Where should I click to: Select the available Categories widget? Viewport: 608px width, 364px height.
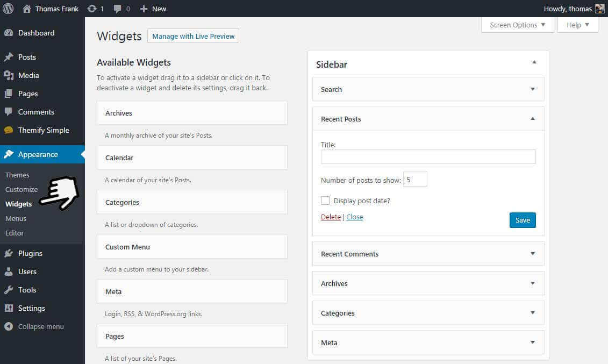192,202
